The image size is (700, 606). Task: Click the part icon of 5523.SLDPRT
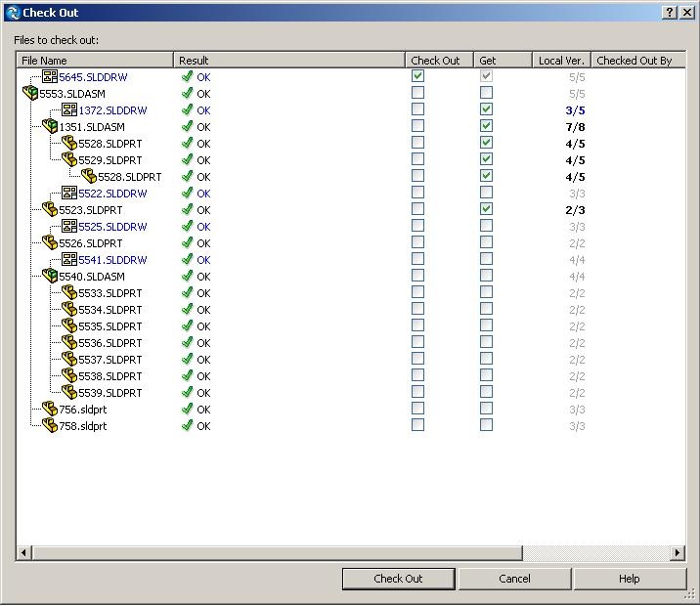click(50, 209)
